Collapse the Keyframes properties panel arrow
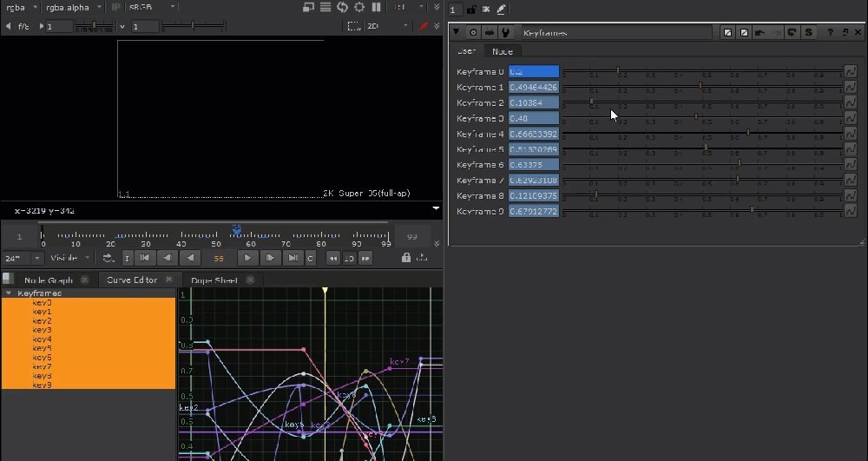 click(457, 32)
